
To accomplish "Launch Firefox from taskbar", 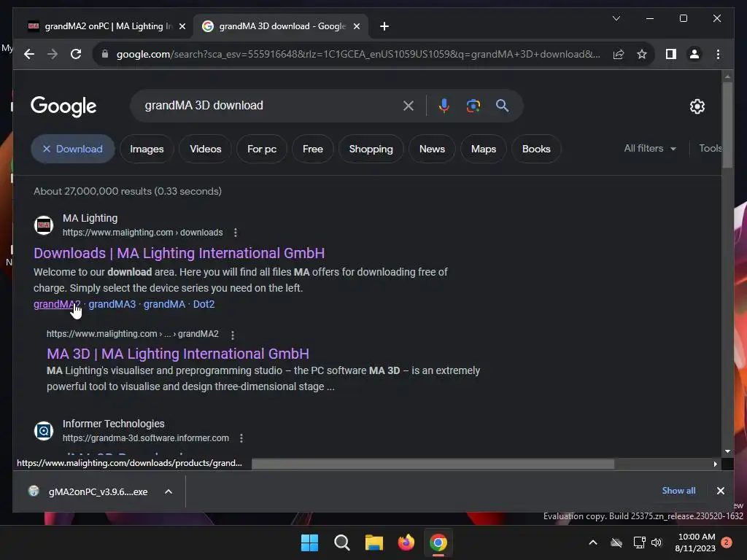I will pos(406,542).
